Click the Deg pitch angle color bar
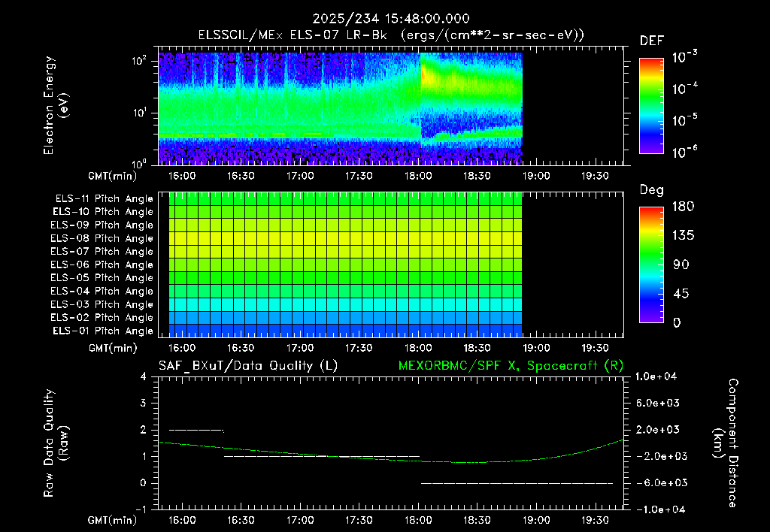 (651, 264)
